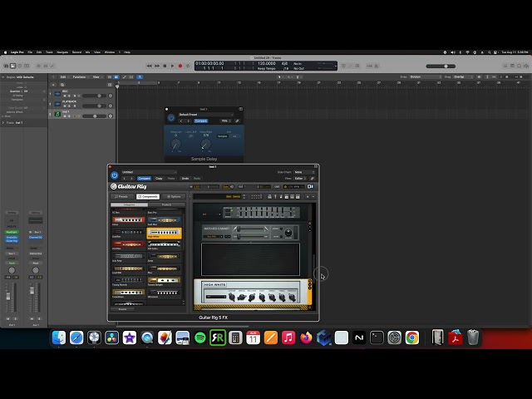Switch to Guitar Rig Options tab
The height and width of the screenshot is (399, 532).
click(174, 196)
